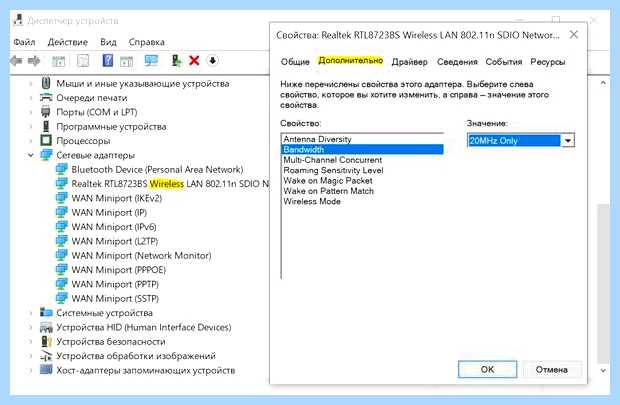Open the Действие menu
Viewport: 620px width, 405px height.
tap(68, 42)
